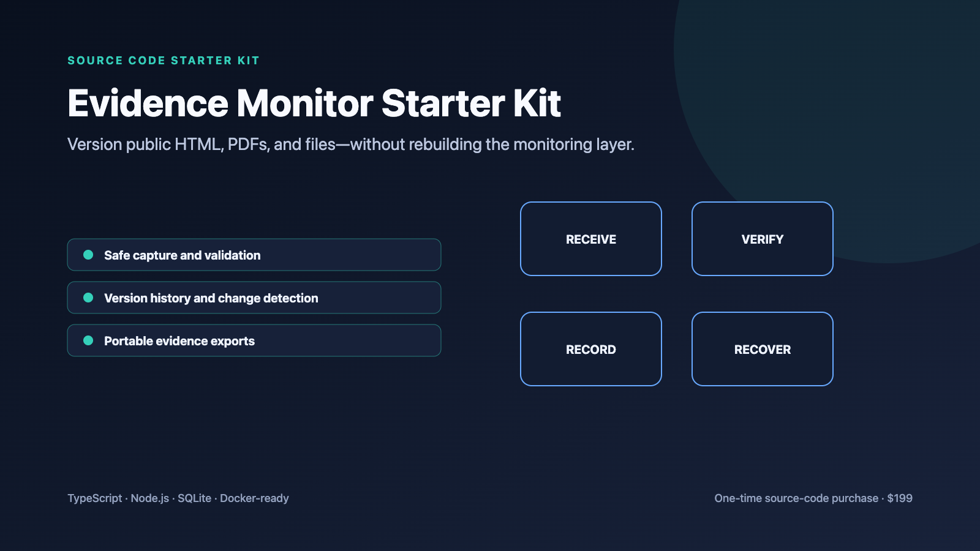Click 'Version history and change detection' row
The image size is (980, 551).
point(254,298)
